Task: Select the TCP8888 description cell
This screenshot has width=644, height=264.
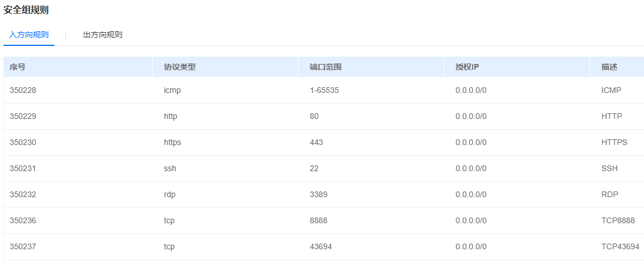Action: coord(618,220)
